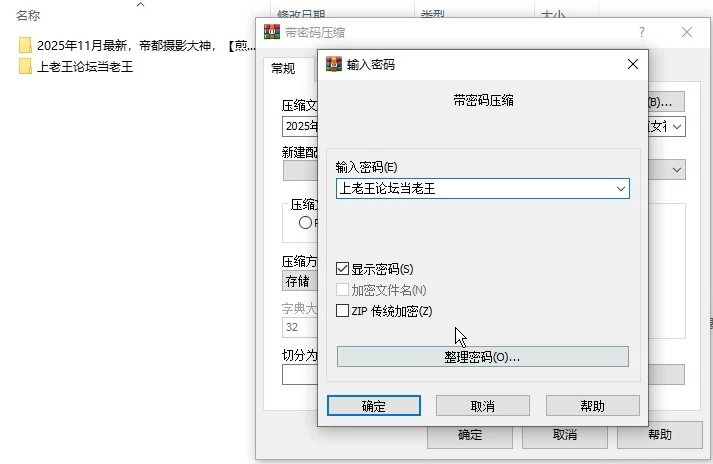
Task: Click the help question mark in 带密码压缩 window
Action: click(x=642, y=32)
